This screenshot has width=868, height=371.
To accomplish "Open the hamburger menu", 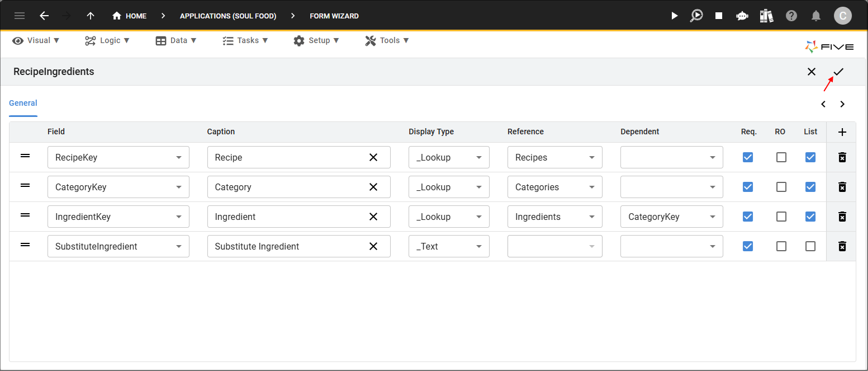I will pyautogui.click(x=20, y=16).
